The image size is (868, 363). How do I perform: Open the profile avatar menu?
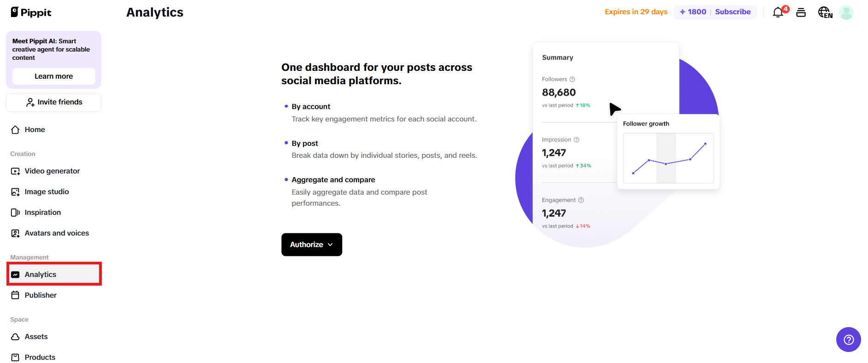[846, 12]
